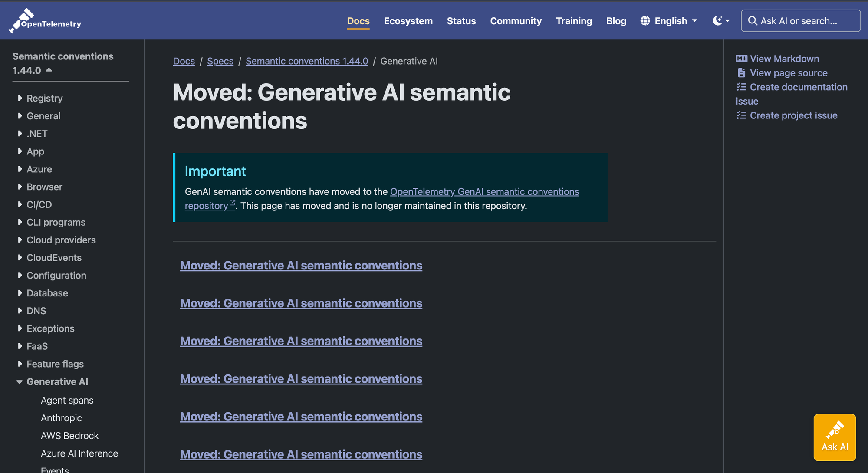This screenshot has width=868, height=473.
Task: Select Community in the top navigation
Action: pos(516,21)
